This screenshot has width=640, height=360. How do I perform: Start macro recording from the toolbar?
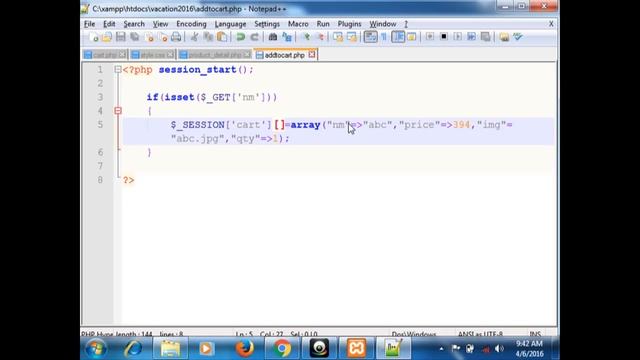[430, 37]
